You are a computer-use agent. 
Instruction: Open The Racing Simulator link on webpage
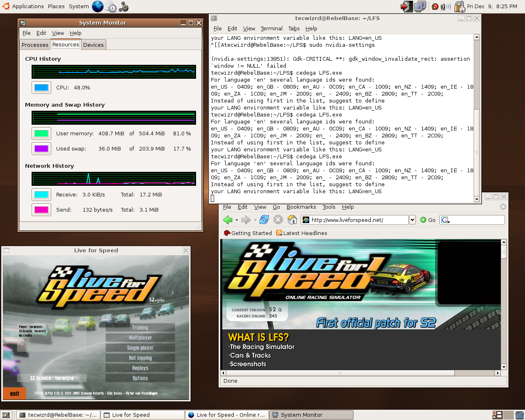(262, 347)
